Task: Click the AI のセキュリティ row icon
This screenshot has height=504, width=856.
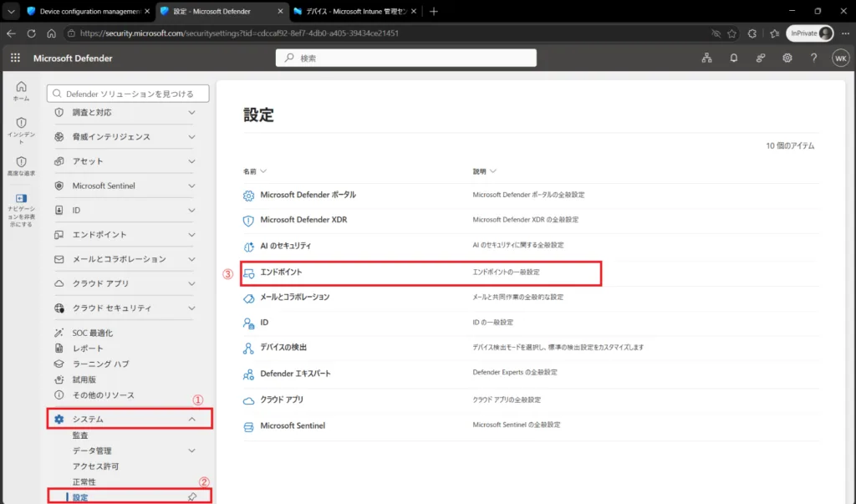Action: (248, 247)
